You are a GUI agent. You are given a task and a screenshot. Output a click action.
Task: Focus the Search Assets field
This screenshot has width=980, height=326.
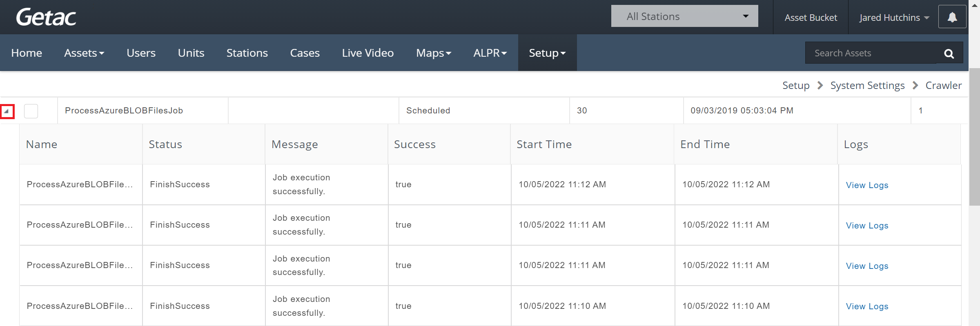(x=871, y=53)
